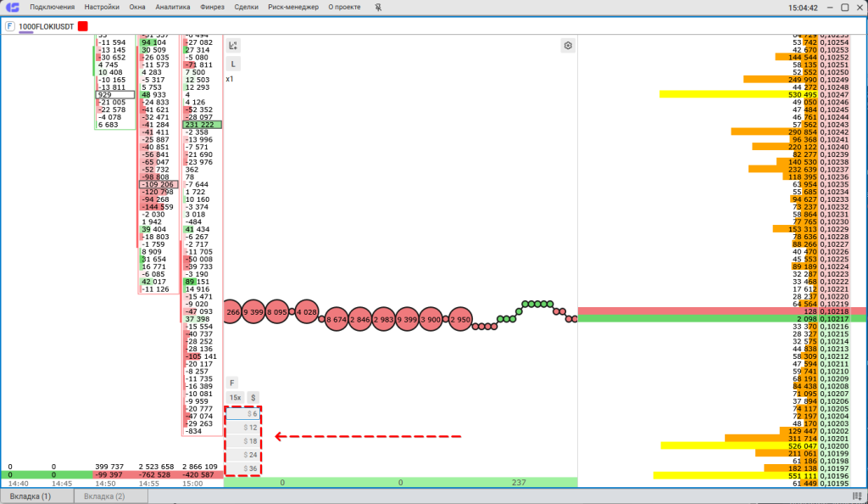Click the F button above 15x
868x504 pixels.
[x=232, y=383]
